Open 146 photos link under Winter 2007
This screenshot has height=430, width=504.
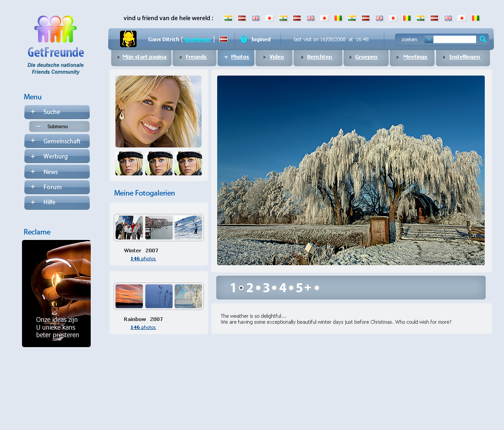[x=143, y=258]
